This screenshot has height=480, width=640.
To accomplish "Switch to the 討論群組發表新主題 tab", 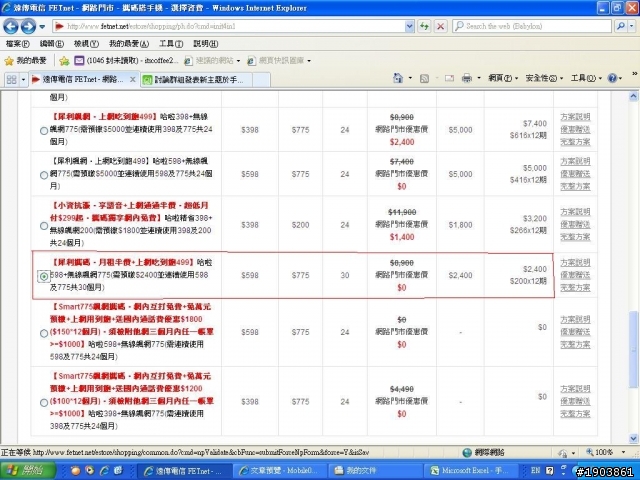I will tap(196, 80).
